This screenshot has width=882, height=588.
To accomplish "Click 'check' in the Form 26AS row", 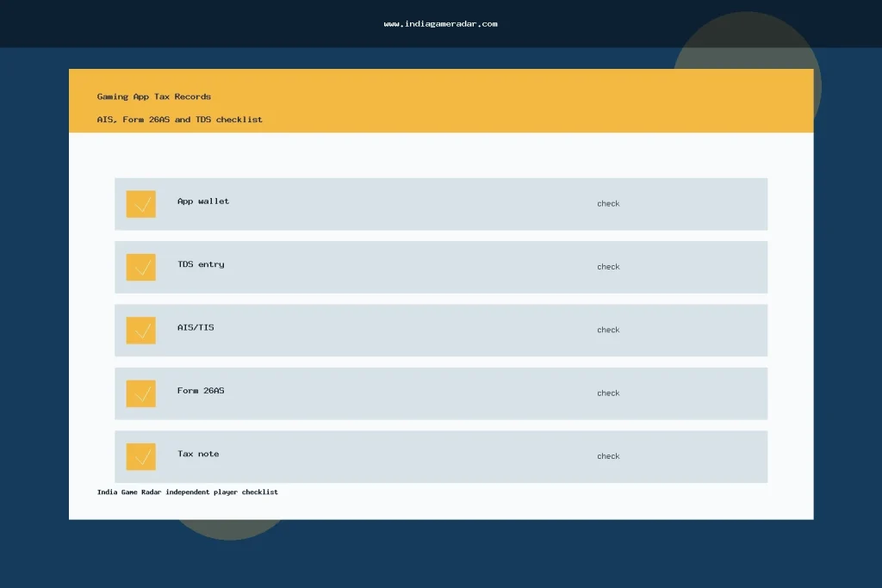I will pyautogui.click(x=608, y=393).
